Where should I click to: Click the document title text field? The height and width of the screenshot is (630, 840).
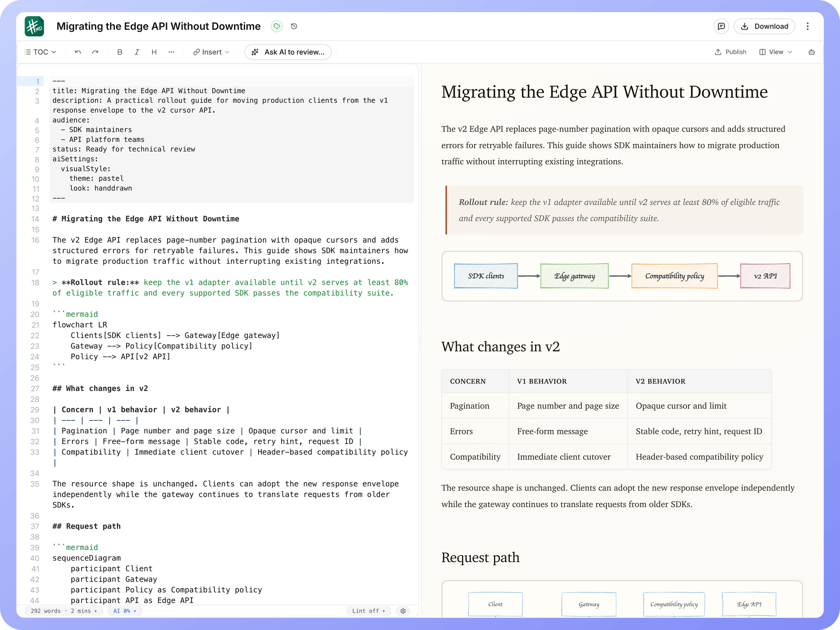coord(159,26)
